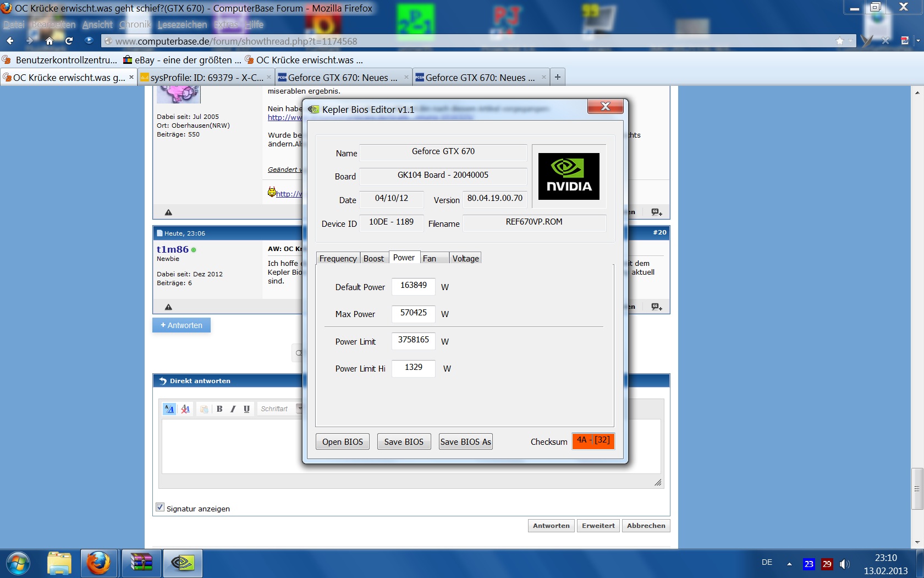The width and height of the screenshot is (924, 578).
Task: Toggle italic formatting in reply editor
Action: point(233,409)
